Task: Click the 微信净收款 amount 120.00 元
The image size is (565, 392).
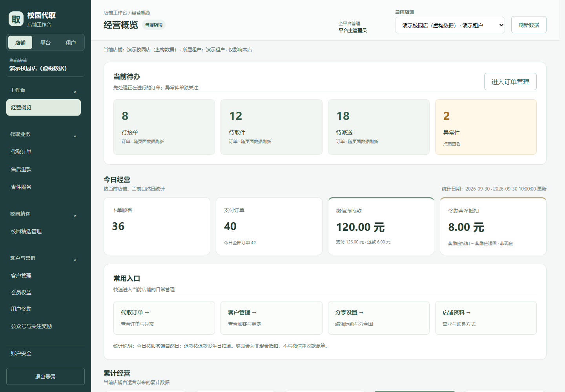Action: 361,227
